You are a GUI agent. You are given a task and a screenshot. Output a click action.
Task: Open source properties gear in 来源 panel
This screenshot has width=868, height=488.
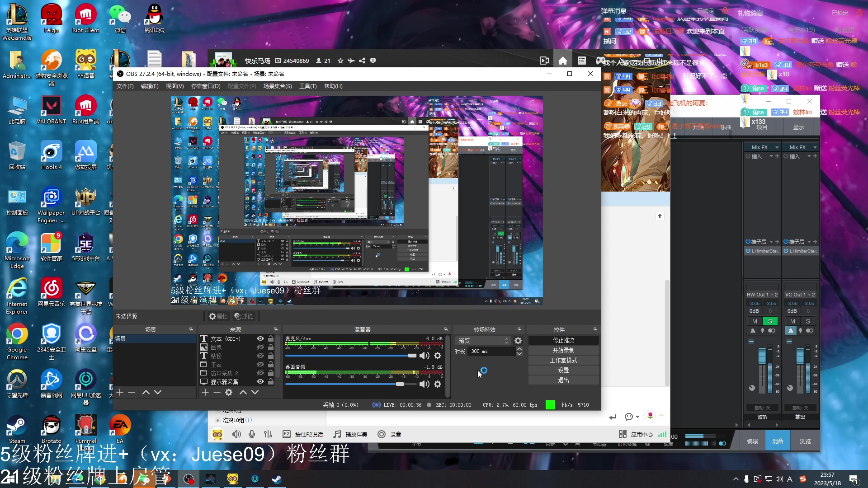pyautogui.click(x=229, y=392)
